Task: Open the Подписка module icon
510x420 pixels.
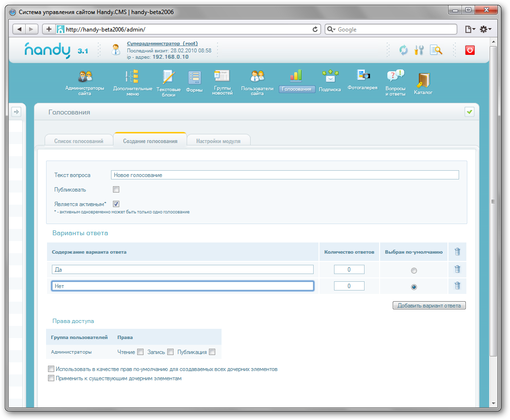Action: tap(330, 76)
